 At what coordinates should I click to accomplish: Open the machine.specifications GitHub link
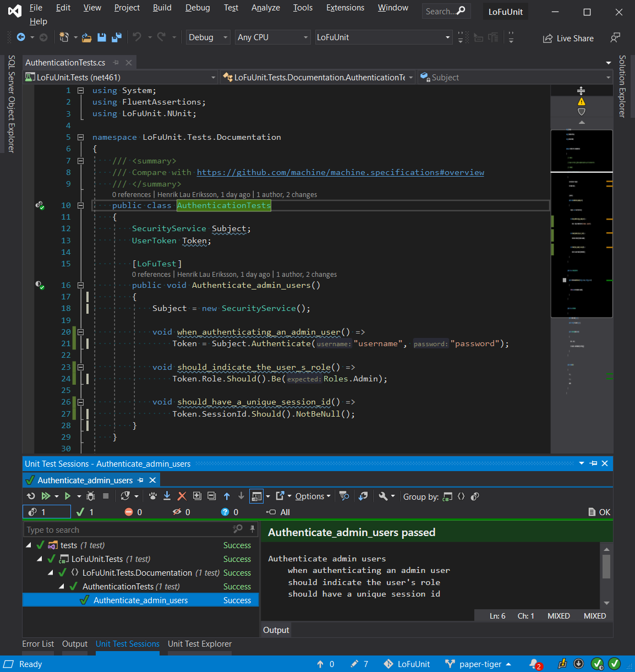[341, 172]
